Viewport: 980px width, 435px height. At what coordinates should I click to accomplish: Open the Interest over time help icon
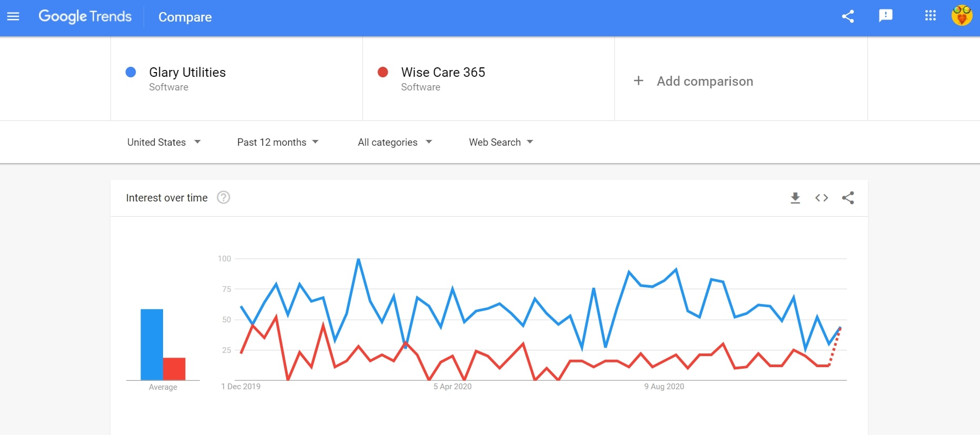click(224, 197)
